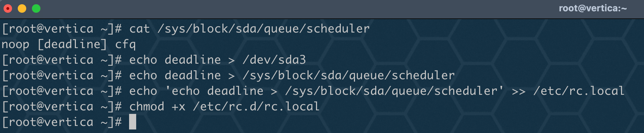
Task: Click the 'cfq' word in output line
Action: click(x=125, y=45)
